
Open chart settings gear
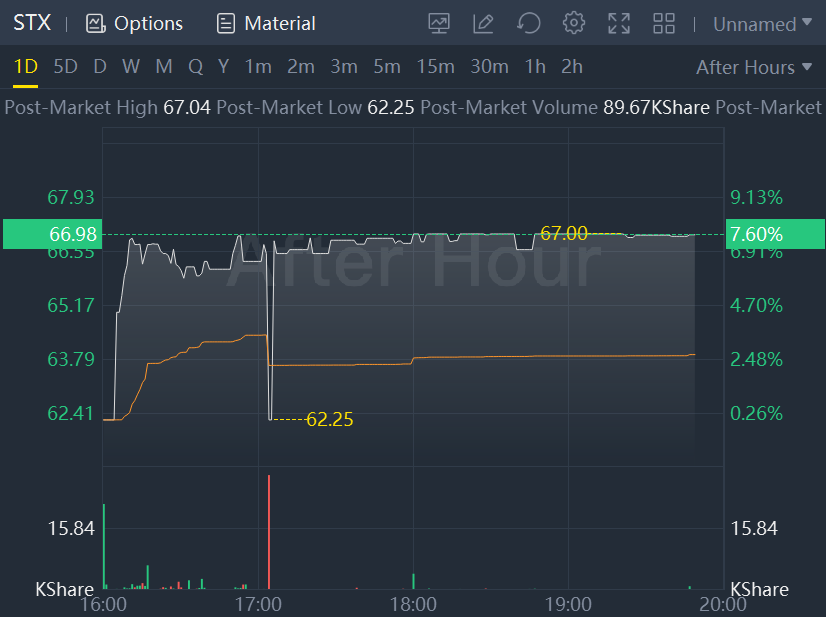point(574,23)
